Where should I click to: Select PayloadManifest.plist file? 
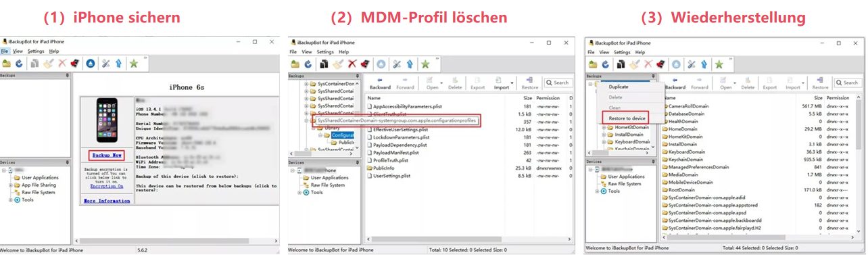396,153
